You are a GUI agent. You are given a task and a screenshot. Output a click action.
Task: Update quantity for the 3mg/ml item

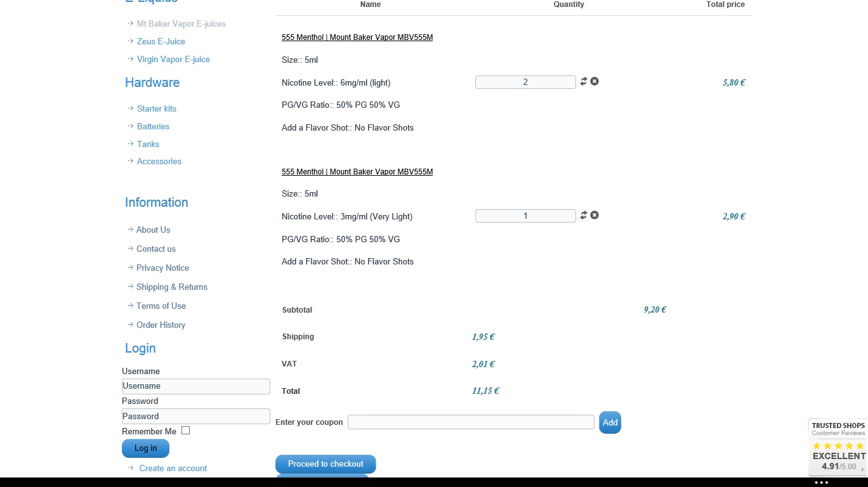tap(584, 215)
